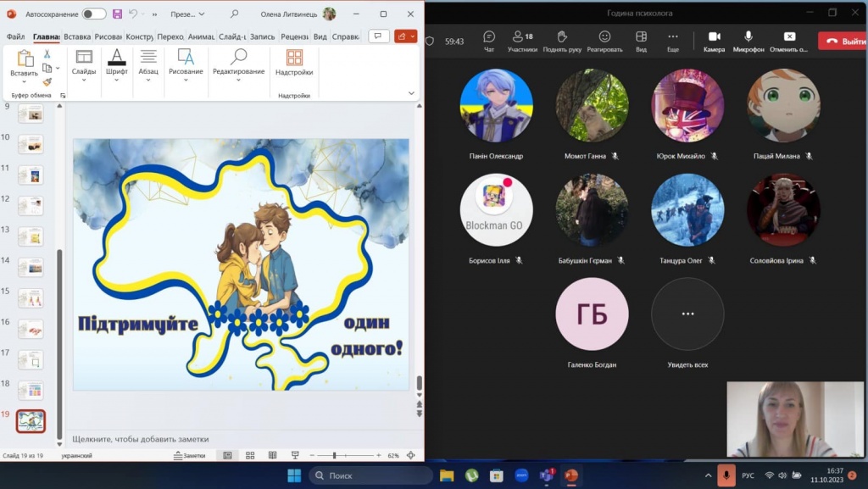Image resolution: width=868 pixels, height=489 pixels.
Task: Expand the collapsed ribbon options chevron
Action: [x=412, y=93]
